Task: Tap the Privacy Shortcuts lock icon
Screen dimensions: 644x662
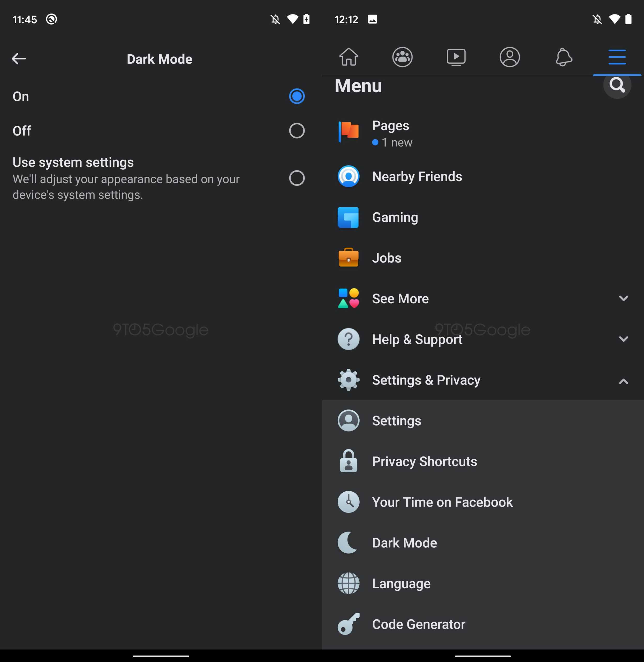Action: (x=348, y=461)
